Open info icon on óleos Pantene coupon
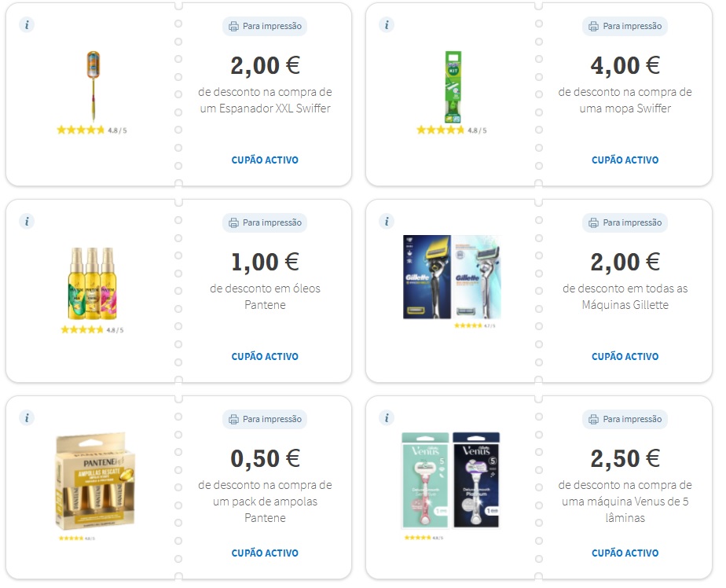 [x=27, y=222]
